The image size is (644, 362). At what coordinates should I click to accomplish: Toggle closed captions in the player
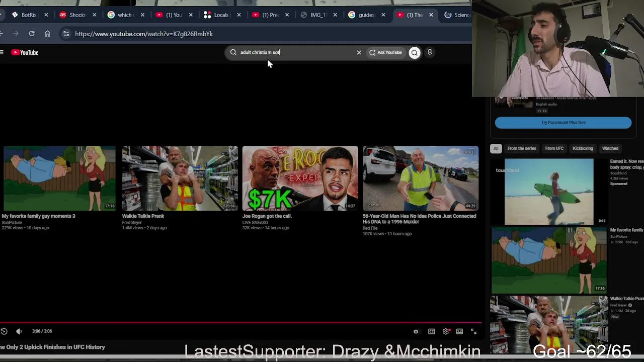(x=432, y=332)
